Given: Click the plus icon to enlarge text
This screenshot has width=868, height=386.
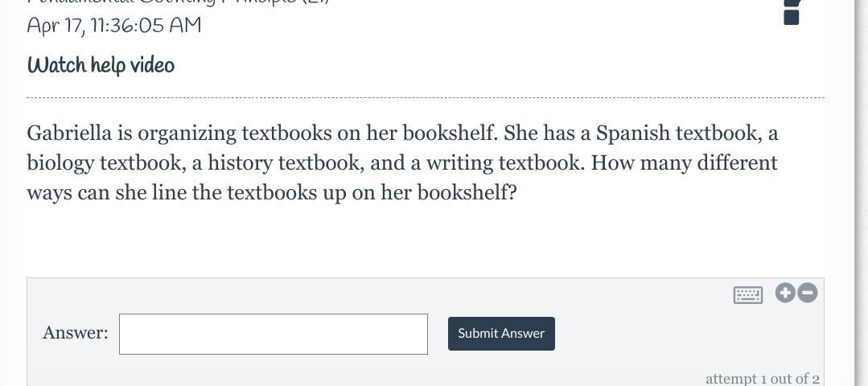Looking at the screenshot, I should click(x=785, y=293).
